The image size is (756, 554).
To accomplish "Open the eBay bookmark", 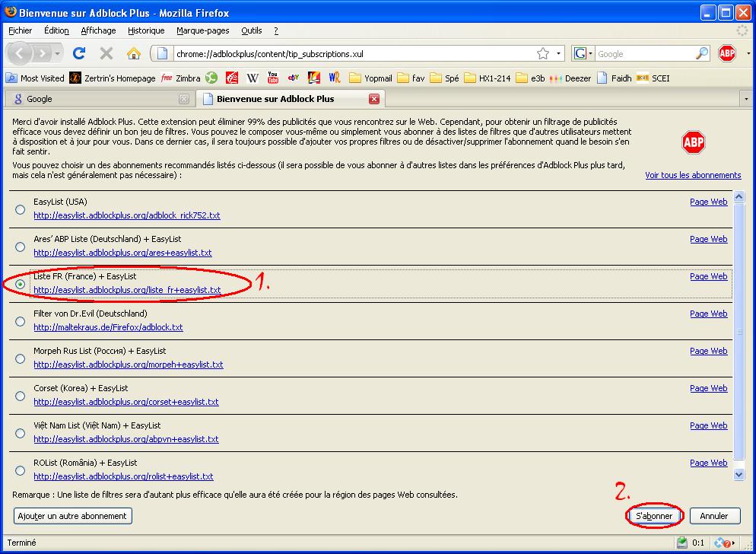I will (x=294, y=78).
